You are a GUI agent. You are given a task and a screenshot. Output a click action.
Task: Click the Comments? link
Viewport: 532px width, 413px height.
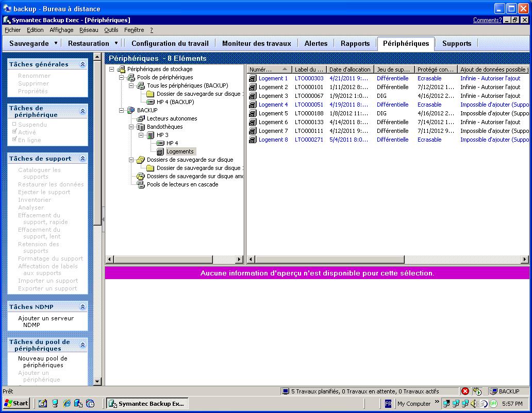click(487, 20)
